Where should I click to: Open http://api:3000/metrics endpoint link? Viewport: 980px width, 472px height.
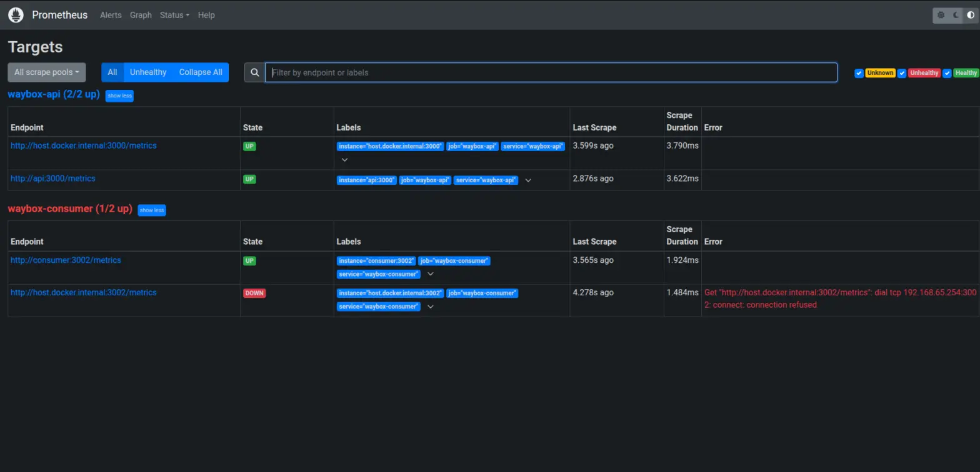pyautogui.click(x=53, y=179)
